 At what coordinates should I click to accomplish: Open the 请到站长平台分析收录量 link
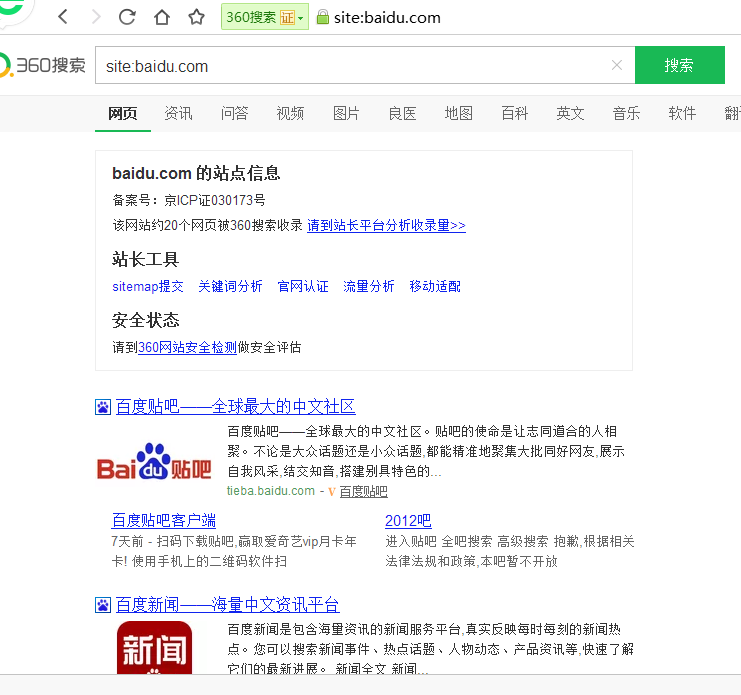point(387,225)
